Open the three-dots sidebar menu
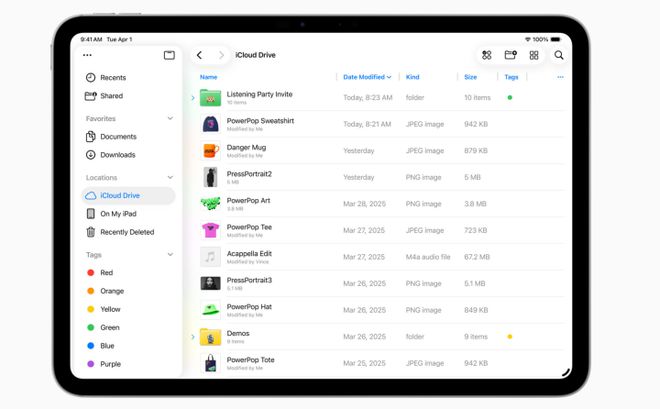 pyautogui.click(x=87, y=55)
